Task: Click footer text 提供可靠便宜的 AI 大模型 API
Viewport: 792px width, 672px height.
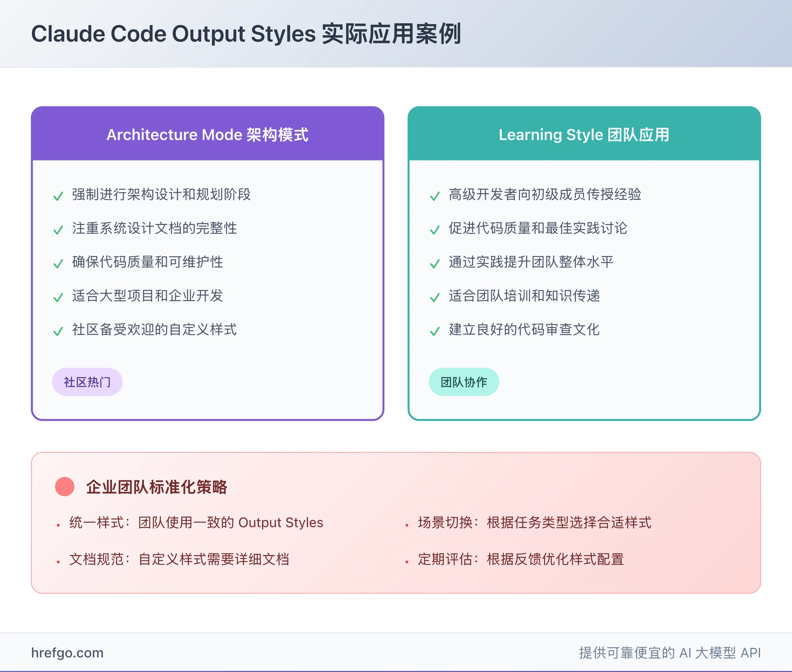Action: pyautogui.click(x=670, y=653)
